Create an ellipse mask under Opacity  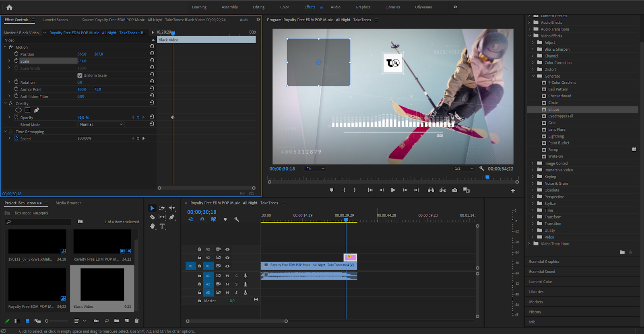pos(19,110)
